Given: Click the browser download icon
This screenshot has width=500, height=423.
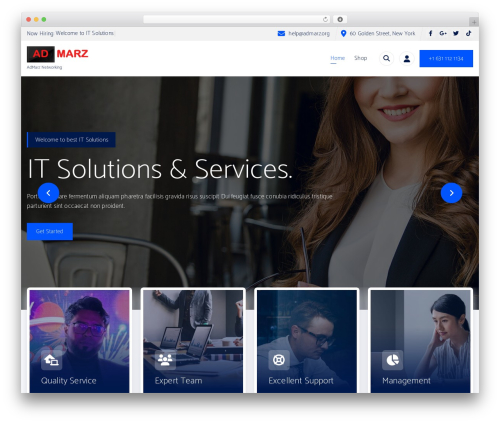Looking at the screenshot, I should coord(340,19).
